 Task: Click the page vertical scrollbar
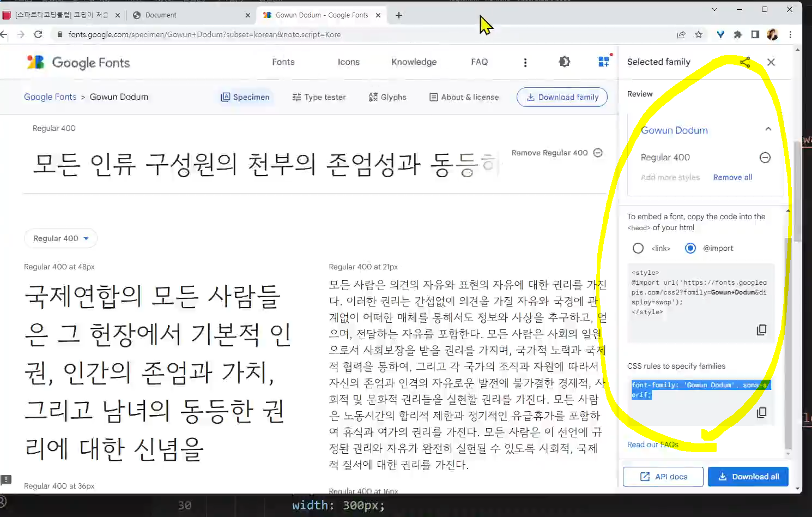(798, 191)
